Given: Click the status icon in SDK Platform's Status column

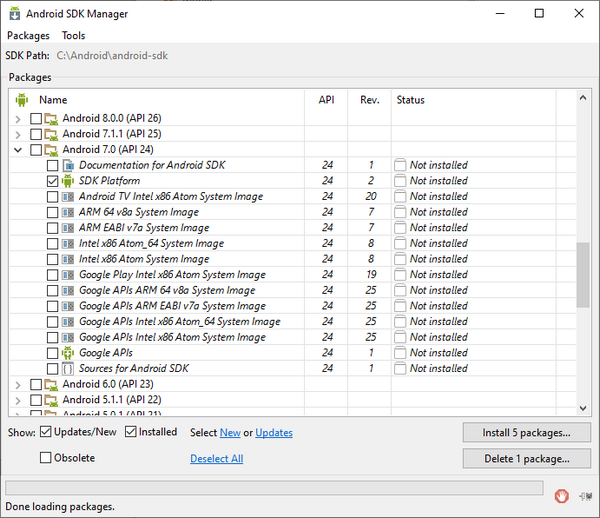Looking at the screenshot, I should (400, 181).
